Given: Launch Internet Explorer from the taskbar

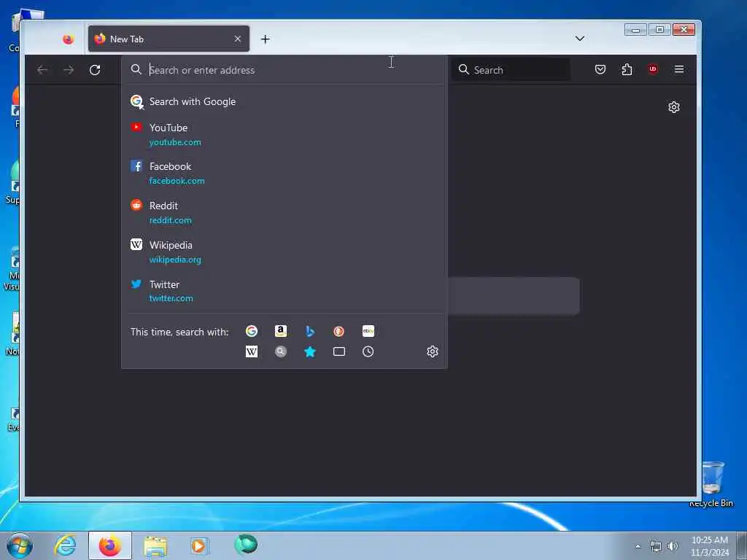Looking at the screenshot, I should pos(65,545).
